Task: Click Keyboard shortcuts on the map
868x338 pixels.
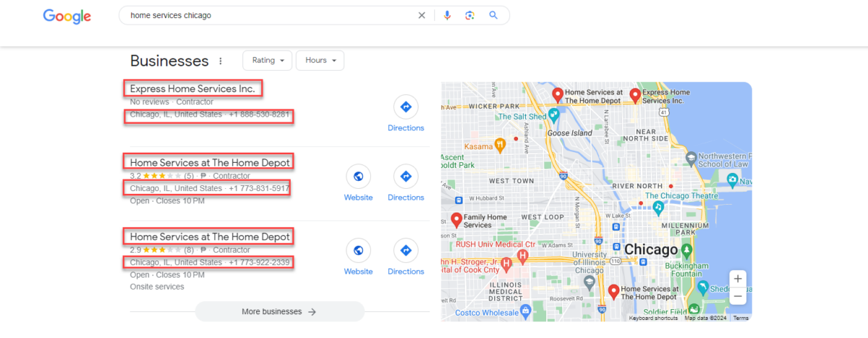Action: tap(653, 318)
